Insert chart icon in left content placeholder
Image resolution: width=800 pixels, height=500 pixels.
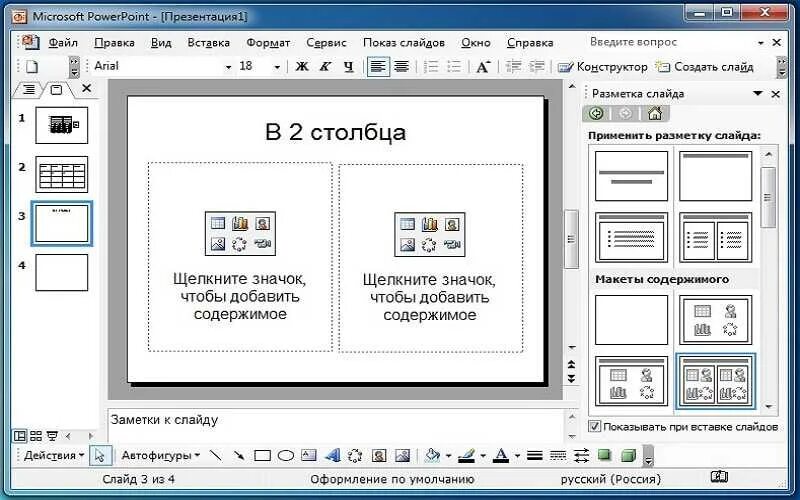pyautogui.click(x=240, y=223)
